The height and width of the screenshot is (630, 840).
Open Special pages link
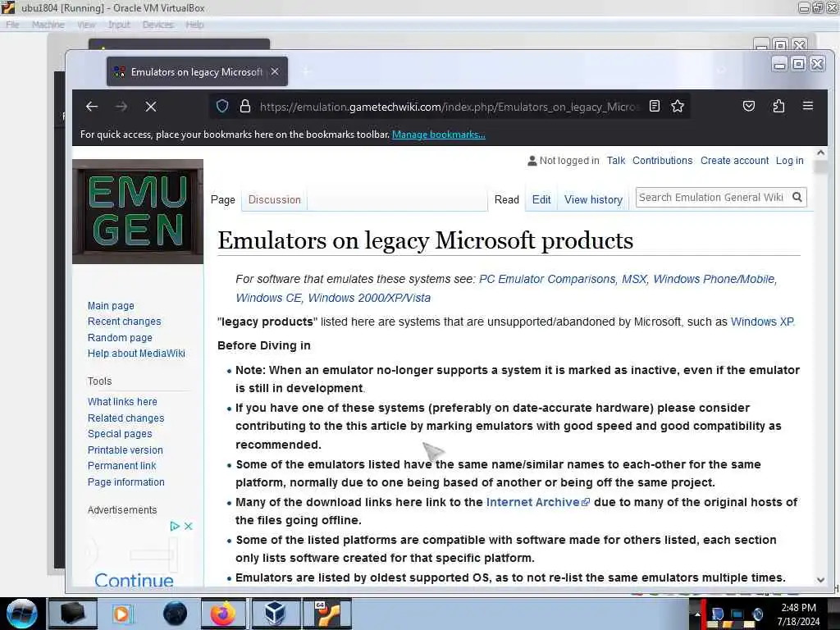[120, 434]
